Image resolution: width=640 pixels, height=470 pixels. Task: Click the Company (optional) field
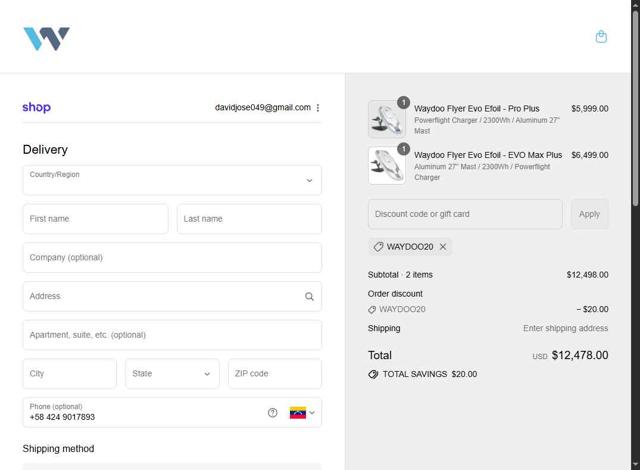172,258
